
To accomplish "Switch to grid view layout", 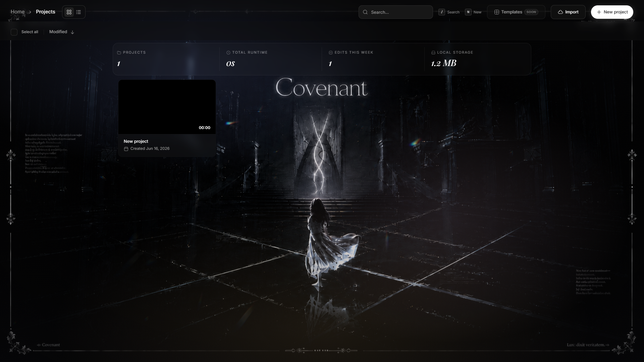I will pyautogui.click(x=69, y=12).
